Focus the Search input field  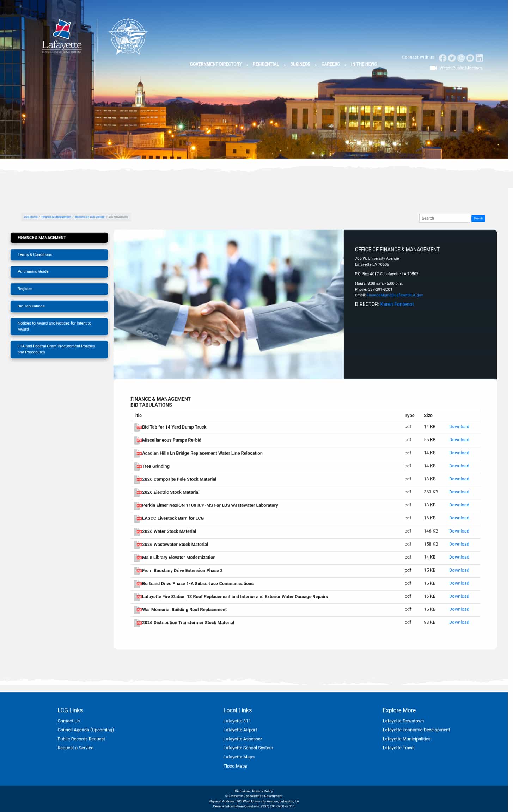(444, 218)
